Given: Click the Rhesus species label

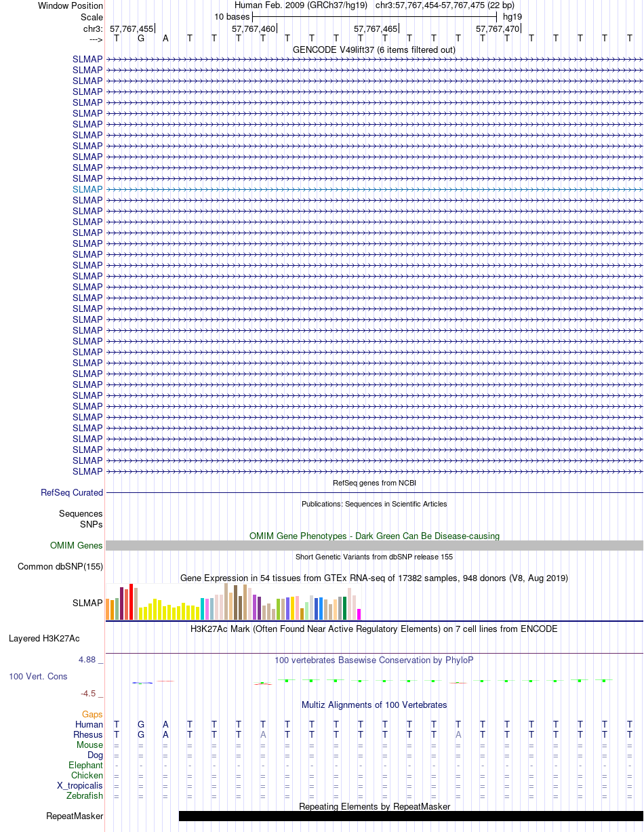Looking at the screenshot, I should 88,734.
